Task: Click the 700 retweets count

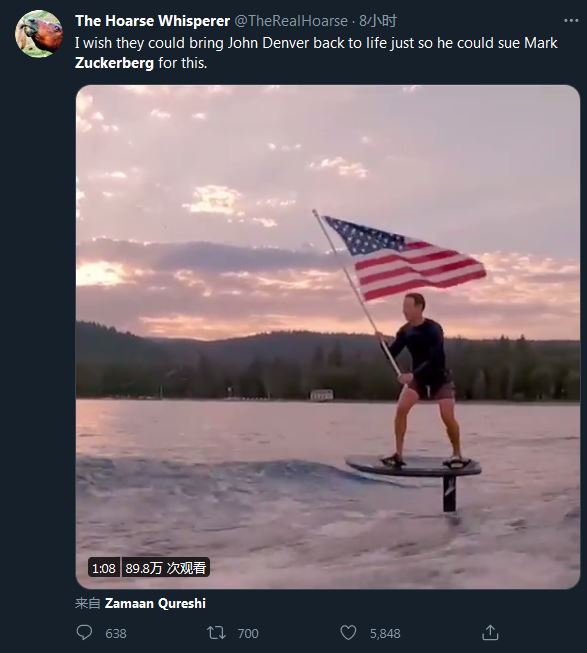Action: pyautogui.click(x=248, y=633)
